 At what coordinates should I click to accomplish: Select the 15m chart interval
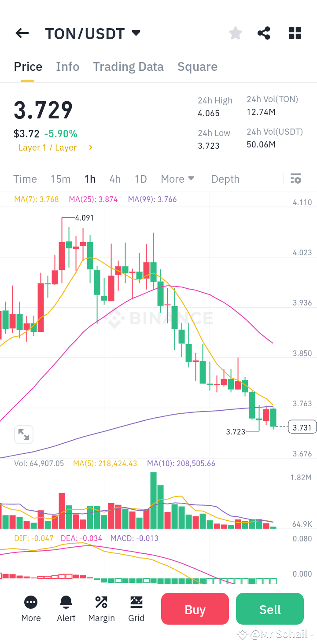click(60, 179)
